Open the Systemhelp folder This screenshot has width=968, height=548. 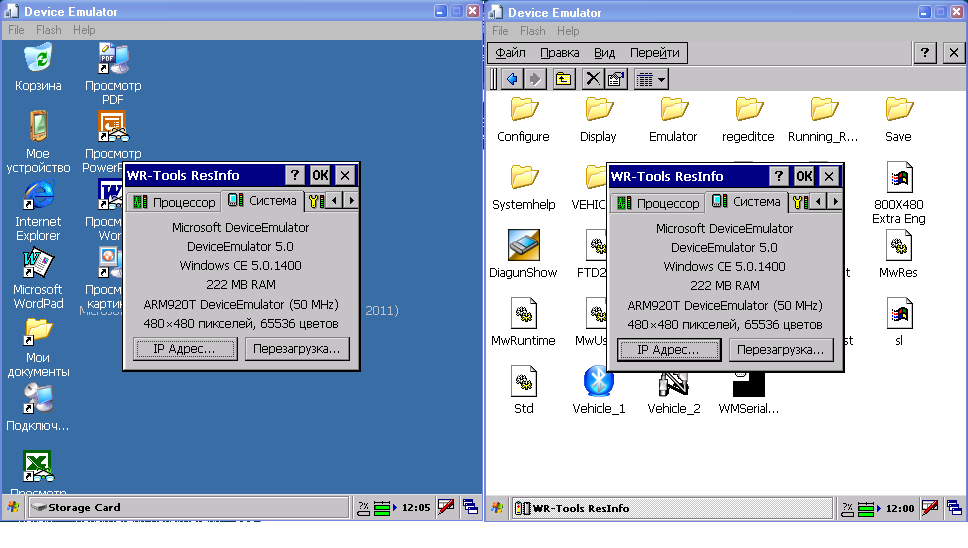pos(524,188)
